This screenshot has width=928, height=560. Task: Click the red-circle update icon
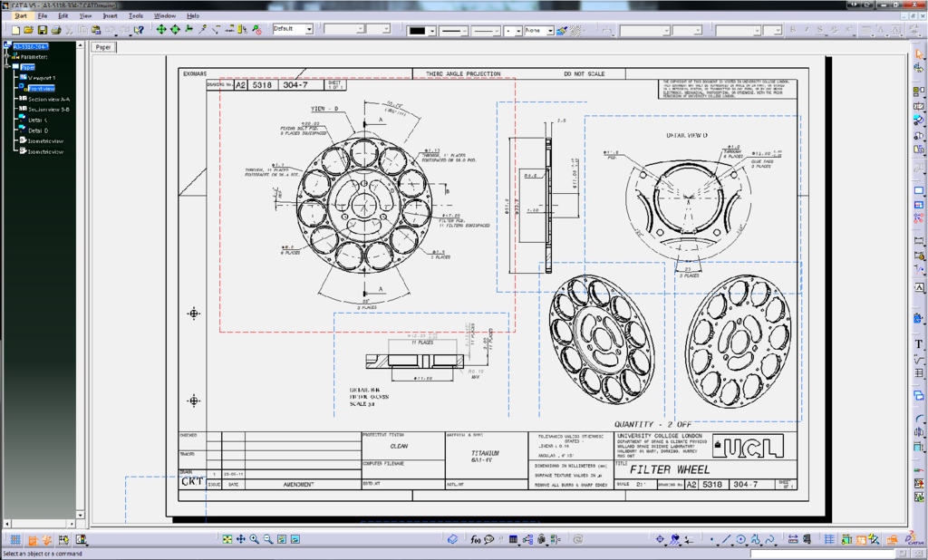pyautogui.click(x=256, y=29)
